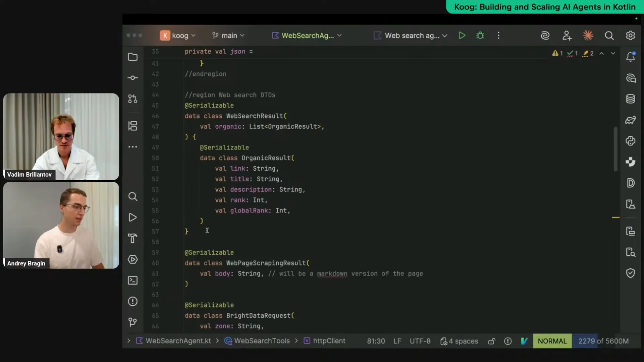Click memory indicator 2279 of 5600M

(x=603, y=341)
